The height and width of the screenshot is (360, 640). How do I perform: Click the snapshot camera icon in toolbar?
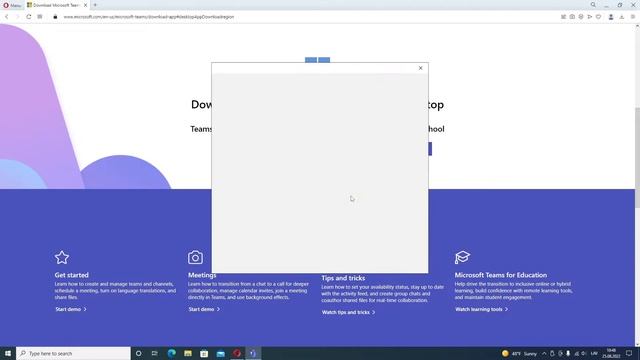click(572, 17)
